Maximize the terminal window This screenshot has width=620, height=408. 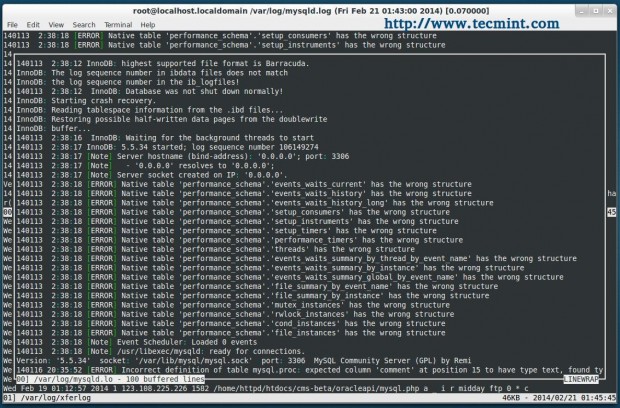595,11
